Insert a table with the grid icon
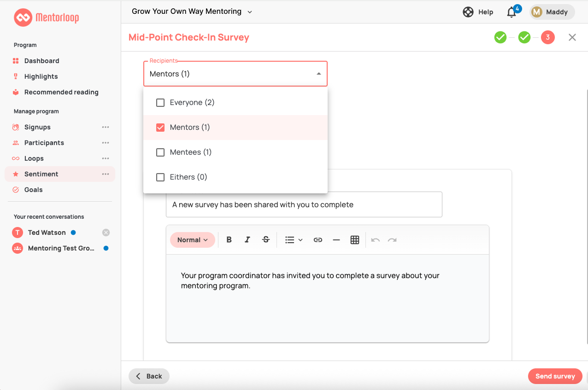Viewport: 588px width, 390px height. click(x=355, y=240)
